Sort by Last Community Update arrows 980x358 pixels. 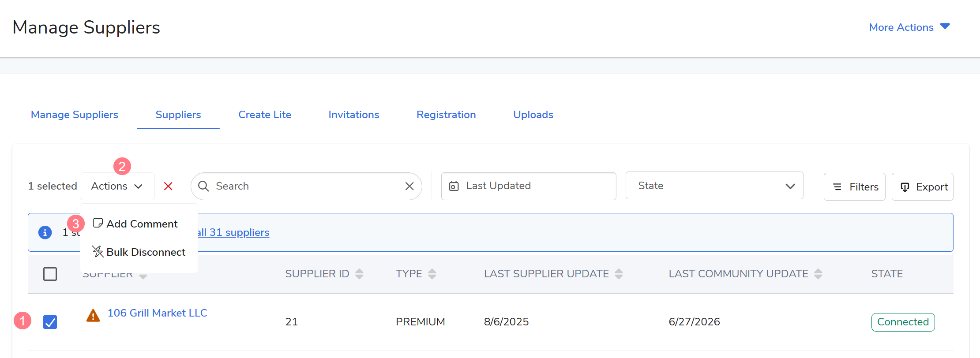[x=818, y=274]
